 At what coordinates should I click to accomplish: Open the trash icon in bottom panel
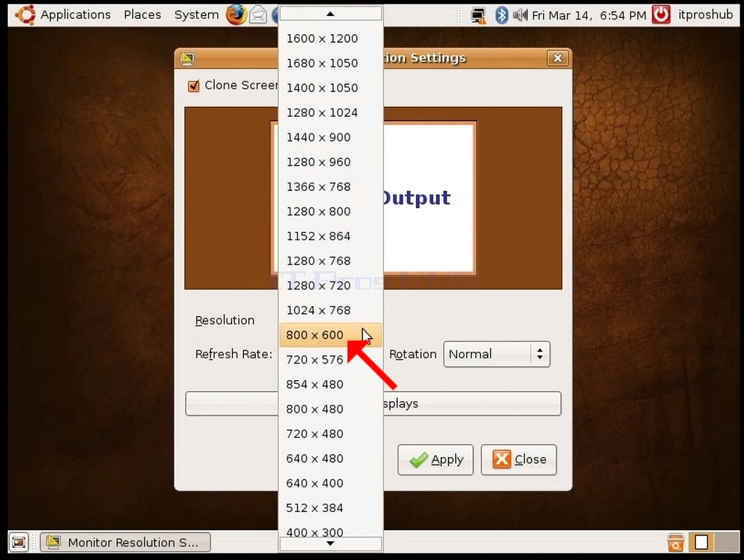[x=675, y=542]
